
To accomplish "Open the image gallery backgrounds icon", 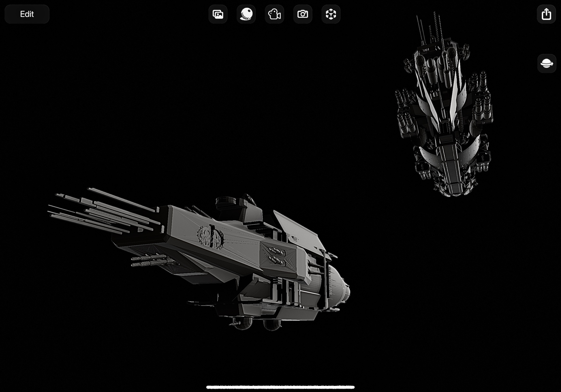I will tap(218, 14).
